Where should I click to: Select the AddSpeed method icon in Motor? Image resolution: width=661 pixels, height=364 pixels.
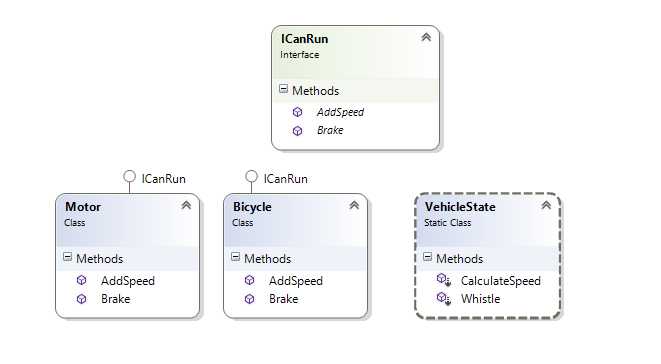(x=81, y=280)
